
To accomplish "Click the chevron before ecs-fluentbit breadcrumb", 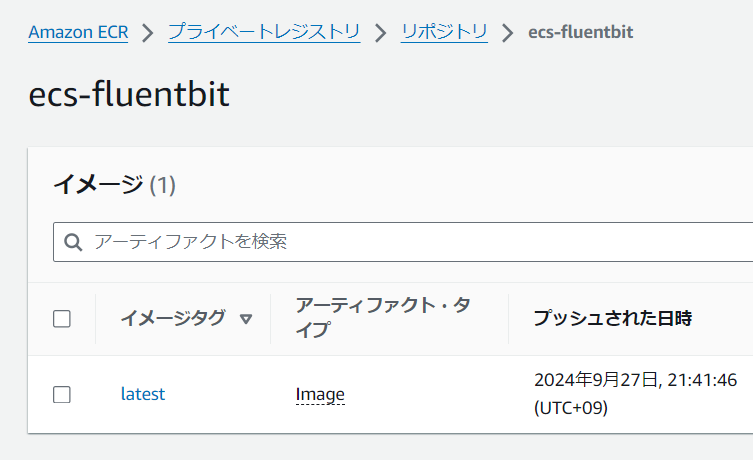I will (x=508, y=33).
